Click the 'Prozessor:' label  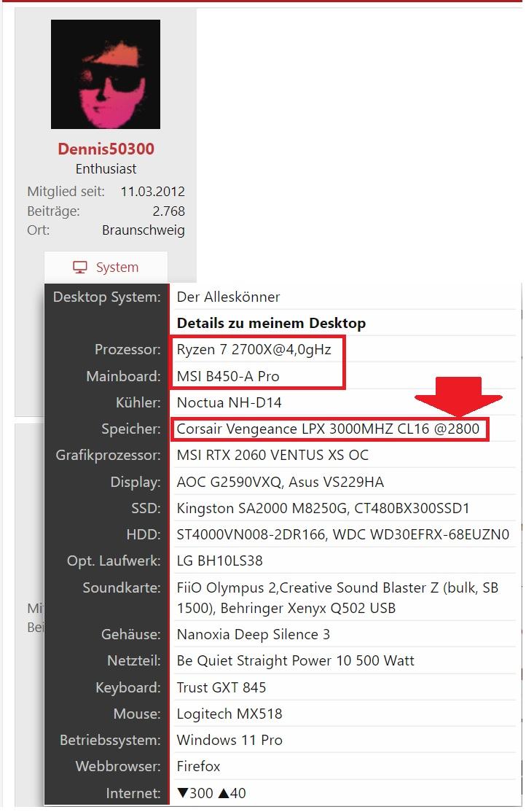point(127,350)
